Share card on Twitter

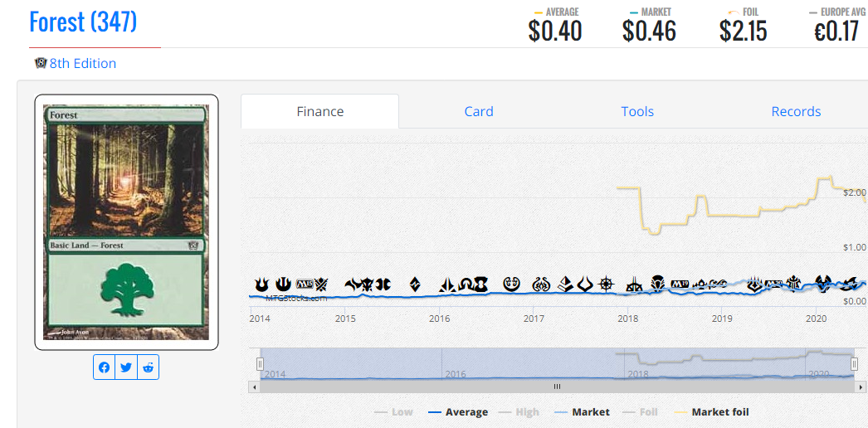(x=126, y=367)
